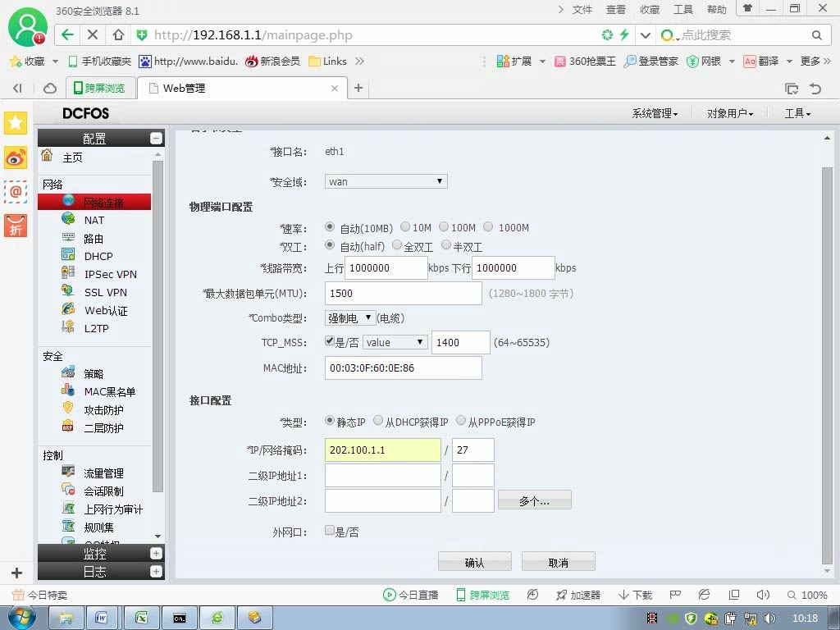Open the browser 收藏 menu

[650, 10]
